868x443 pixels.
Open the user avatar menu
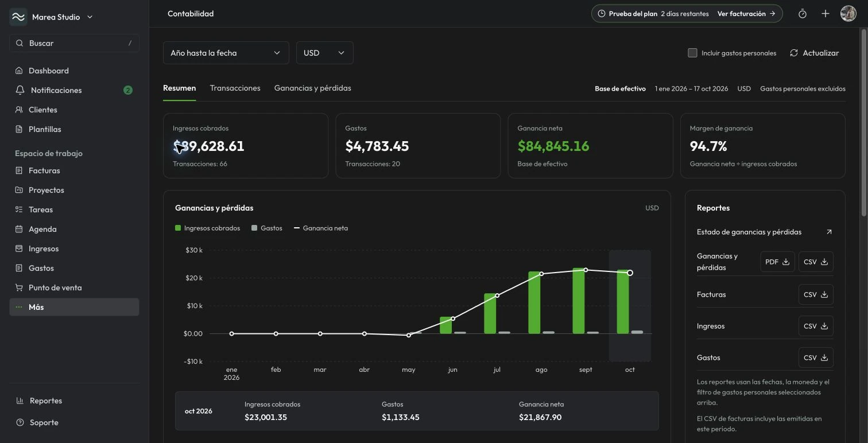848,14
